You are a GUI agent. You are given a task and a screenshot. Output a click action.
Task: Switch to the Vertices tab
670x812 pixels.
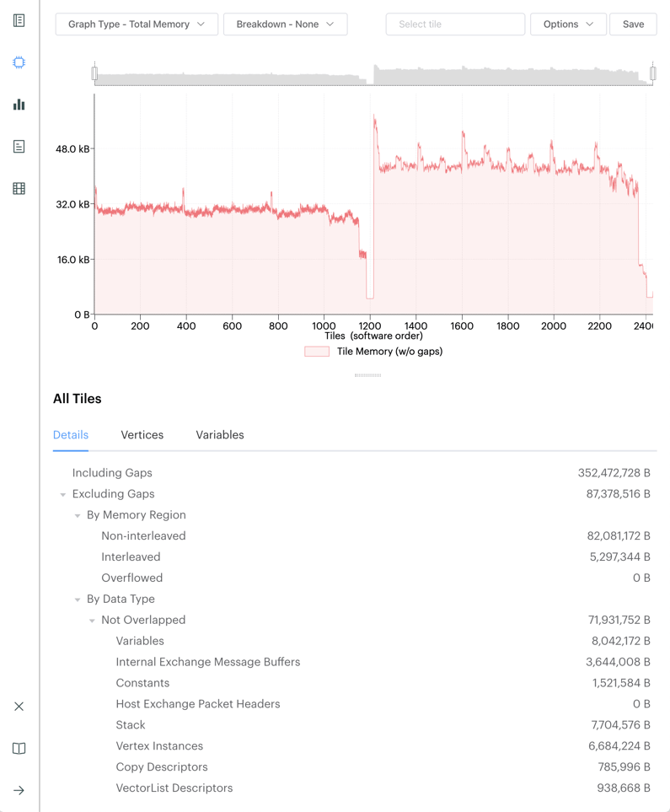(x=142, y=435)
